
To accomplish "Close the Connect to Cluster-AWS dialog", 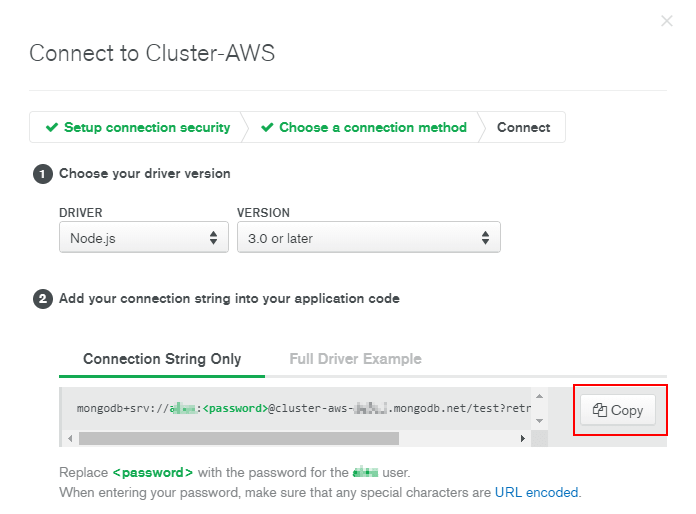I will (x=667, y=20).
